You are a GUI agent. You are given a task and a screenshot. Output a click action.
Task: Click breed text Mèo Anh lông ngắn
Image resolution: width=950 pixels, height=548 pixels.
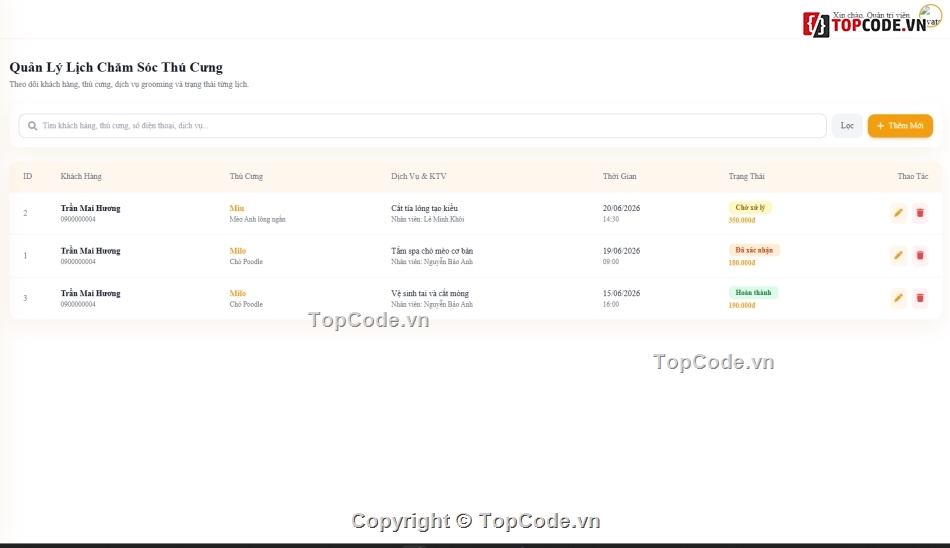(257, 219)
